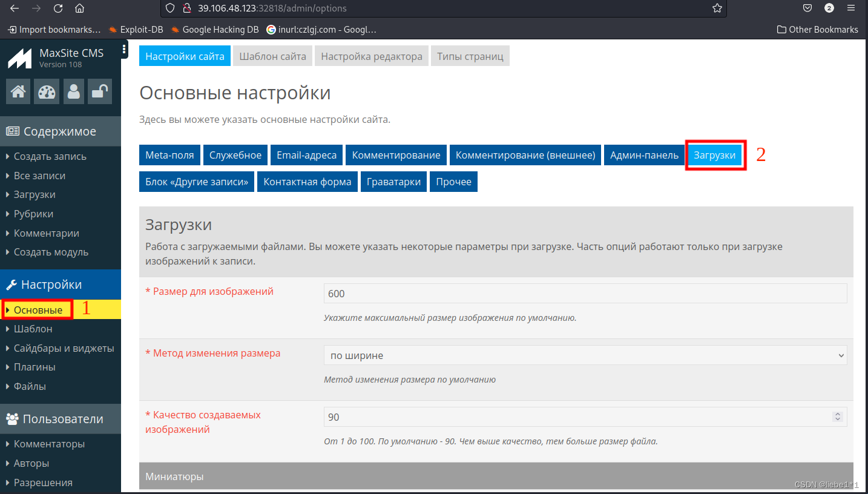Open the Email-адреса settings section
Viewport: 868px width, 494px height.
[306, 155]
